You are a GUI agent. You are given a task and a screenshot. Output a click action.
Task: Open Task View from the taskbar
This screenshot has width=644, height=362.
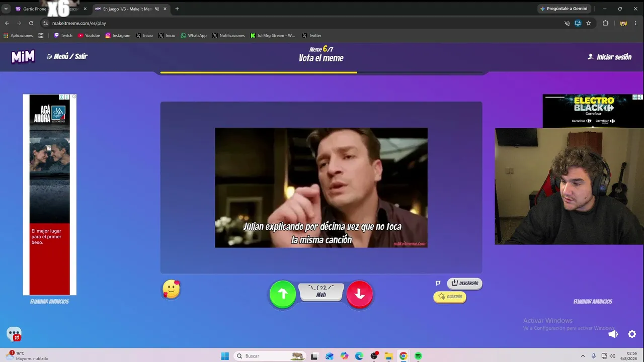[x=314, y=356]
